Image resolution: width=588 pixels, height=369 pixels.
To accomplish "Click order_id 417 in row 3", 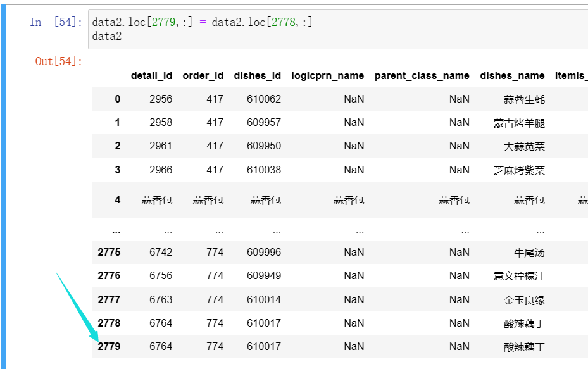I will click(215, 170).
